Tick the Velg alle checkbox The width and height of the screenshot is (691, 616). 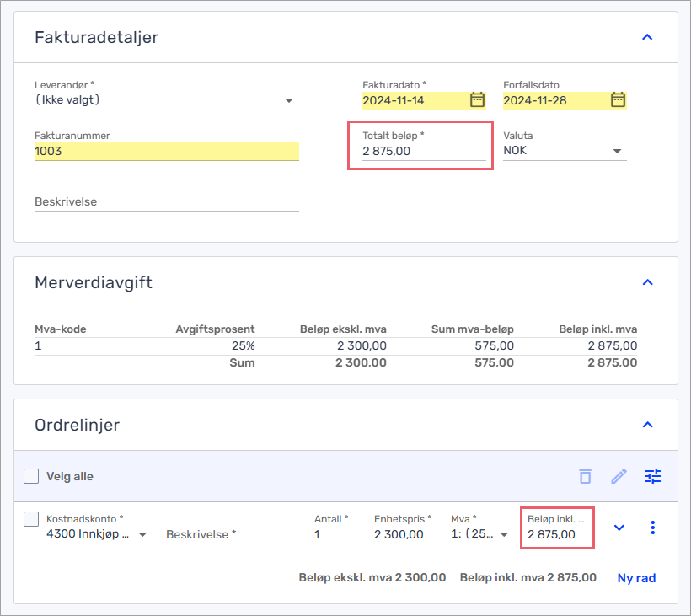click(x=31, y=476)
